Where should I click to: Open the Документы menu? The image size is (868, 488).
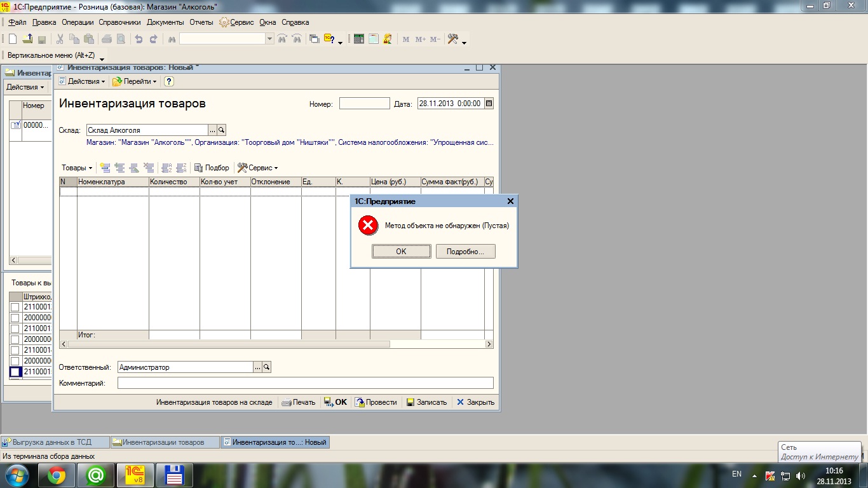point(165,22)
